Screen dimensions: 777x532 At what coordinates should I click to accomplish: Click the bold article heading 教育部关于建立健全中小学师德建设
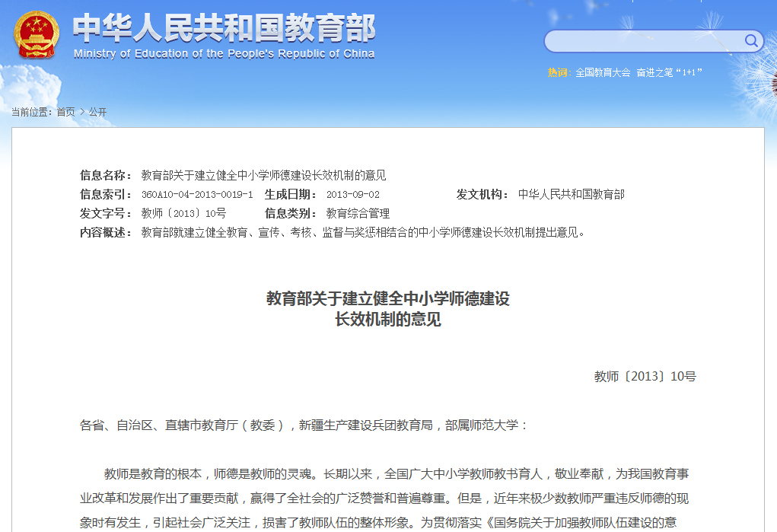click(388, 298)
